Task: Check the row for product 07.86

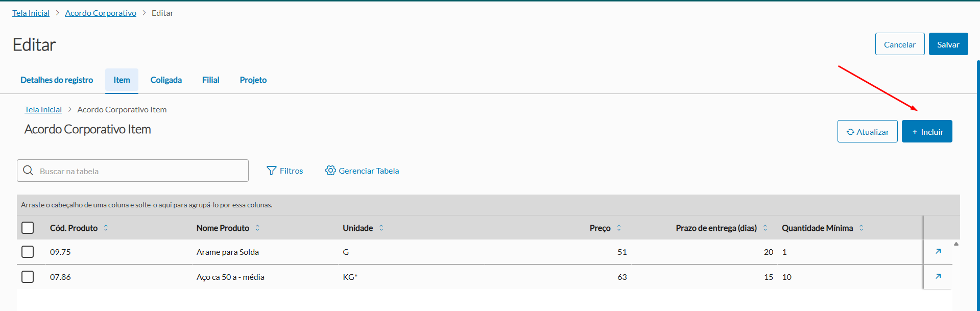Action: 28,277
